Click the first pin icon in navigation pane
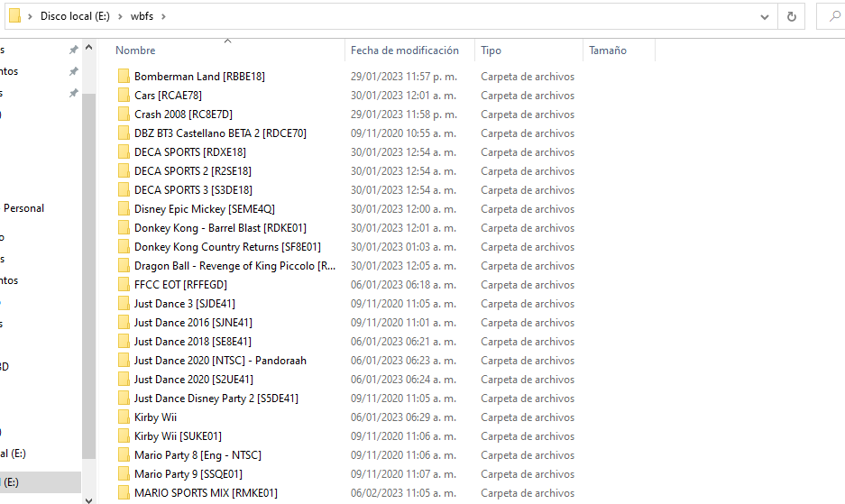 point(73,50)
